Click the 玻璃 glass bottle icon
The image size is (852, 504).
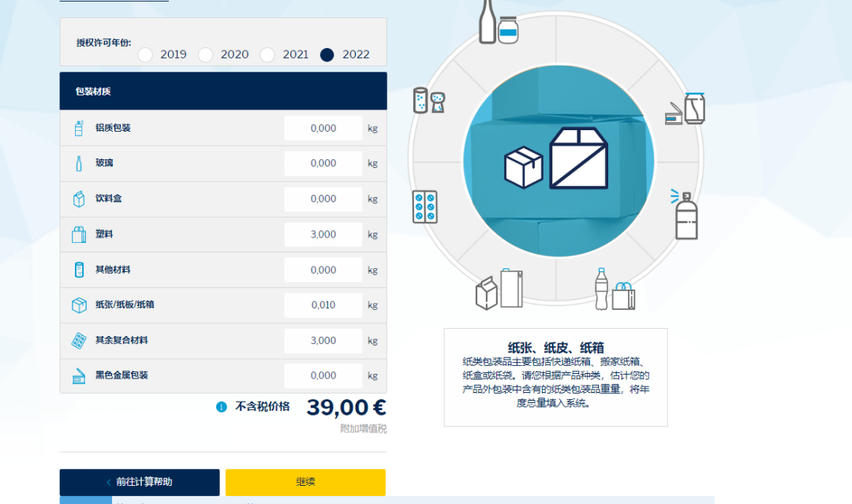coord(77,162)
